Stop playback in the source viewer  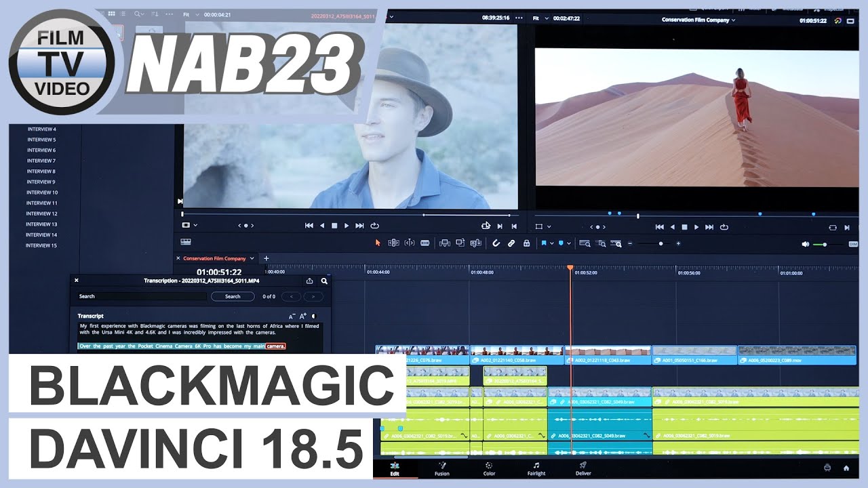(334, 226)
